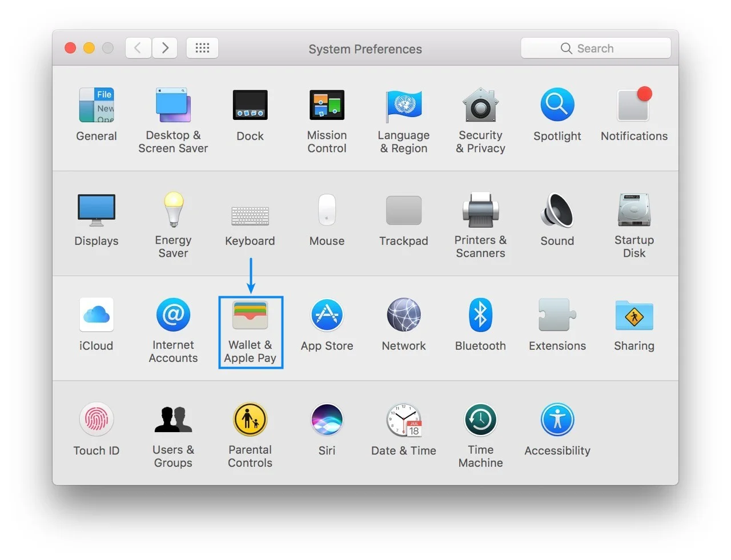This screenshot has height=560, width=731.
Task: Click the Mission Control icon
Action: click(x=327, y=106)
